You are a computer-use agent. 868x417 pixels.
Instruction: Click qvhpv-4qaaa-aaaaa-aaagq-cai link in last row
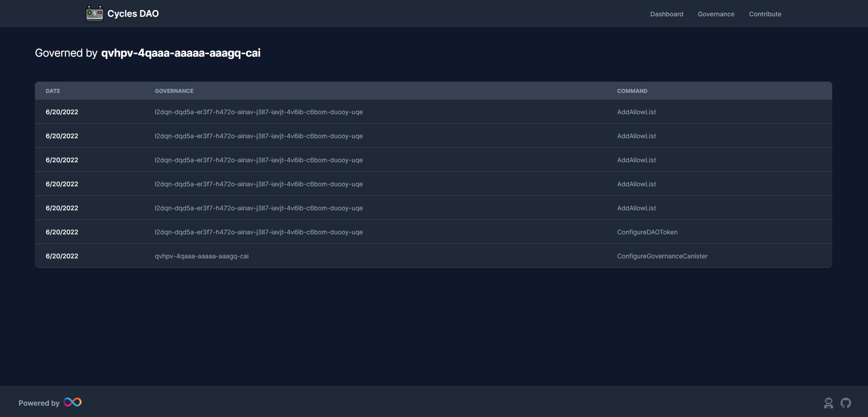[202, 256]
